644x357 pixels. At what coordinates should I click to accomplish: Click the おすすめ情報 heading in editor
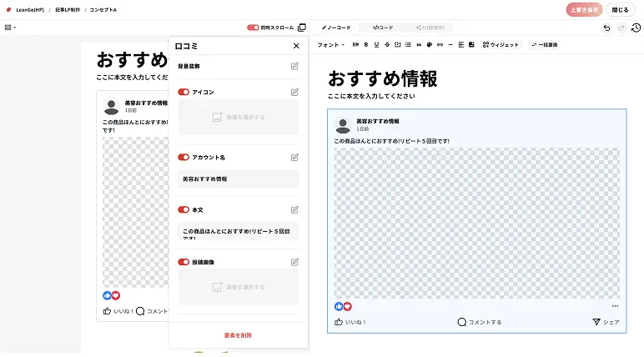(383, 79)
